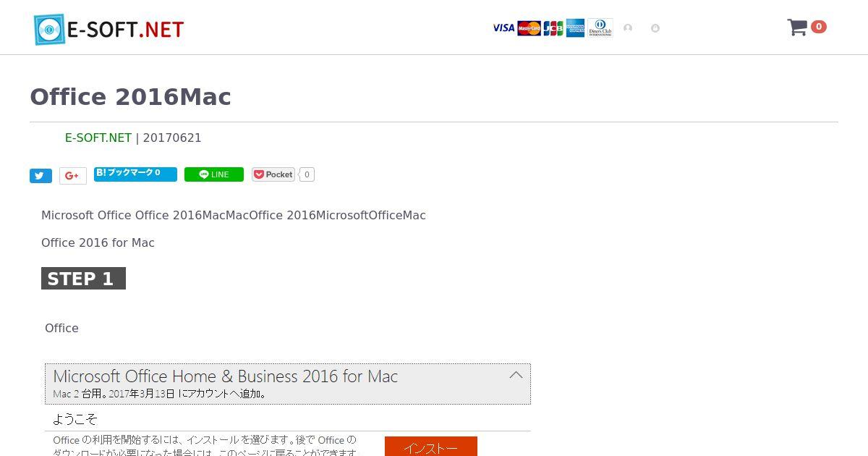Select the STEP 1 heading label
This screenshot has height=456, width=868.
click(83, 279)
